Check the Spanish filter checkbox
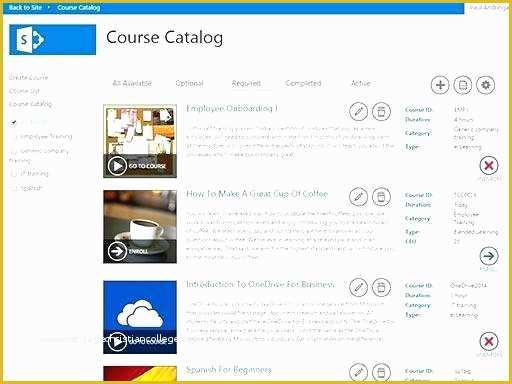This screenshot has height=384, width=512. pyautogui.click(x=14, y=188)
